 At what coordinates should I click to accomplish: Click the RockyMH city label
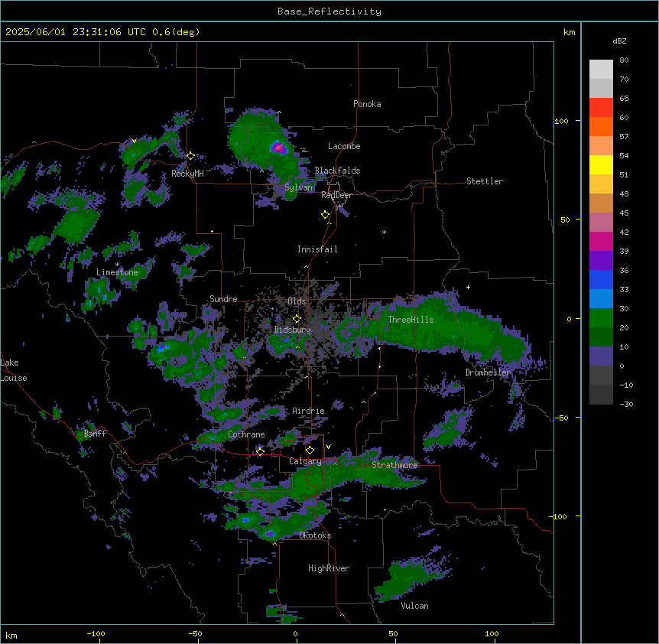point(187,174)
